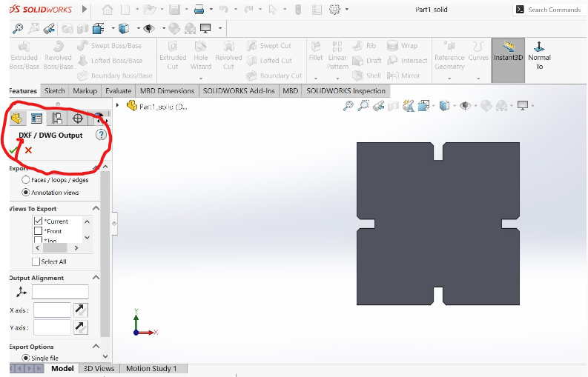Switch to the SOLIDWORKS Add-Ins tab
This screenshot has height=377, width=588.
tap(239, 90)
